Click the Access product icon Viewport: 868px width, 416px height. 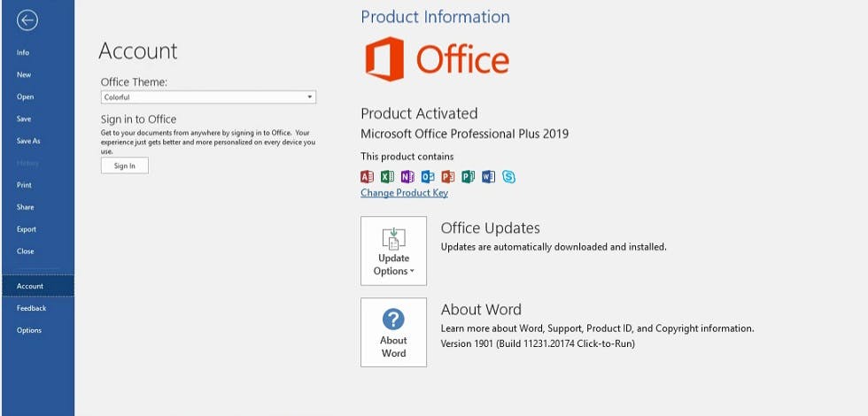tap(368, 176)
